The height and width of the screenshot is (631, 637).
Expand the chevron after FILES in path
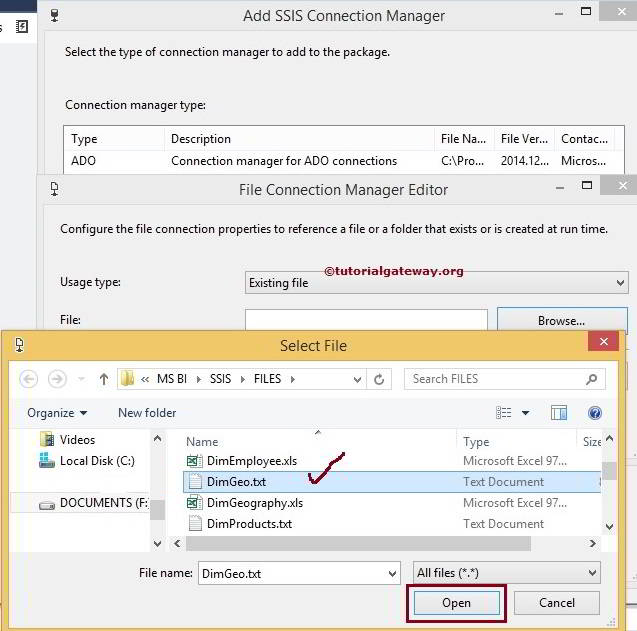292,379
